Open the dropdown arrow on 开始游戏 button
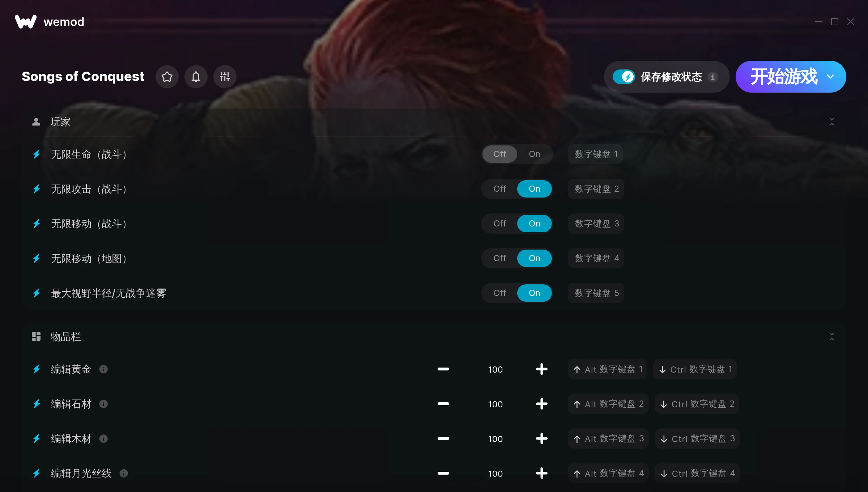Screen dimensions: 868x492 (830, 77)
